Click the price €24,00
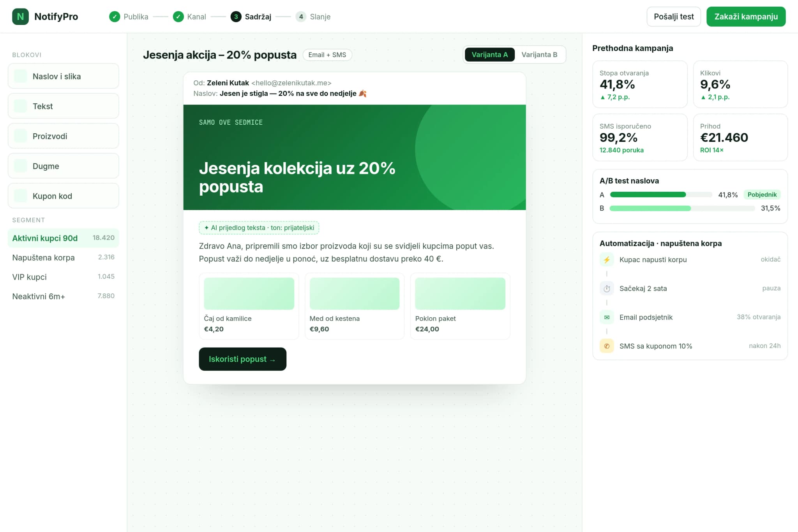The image size is (798, 532). click(427, 329)
